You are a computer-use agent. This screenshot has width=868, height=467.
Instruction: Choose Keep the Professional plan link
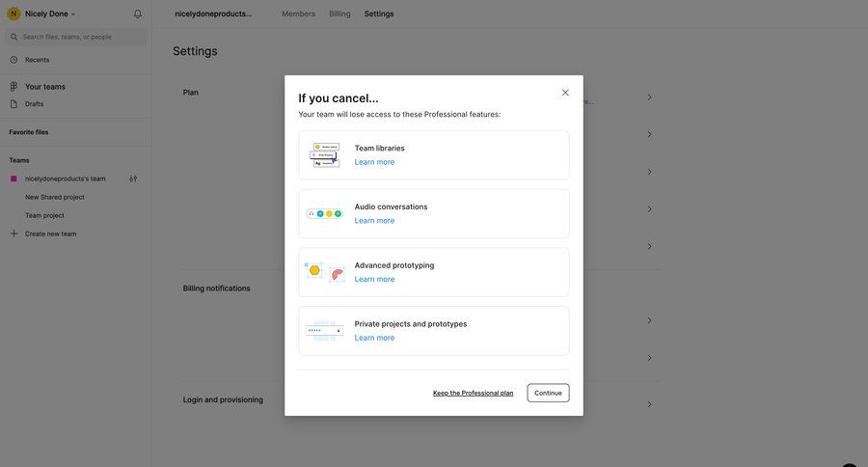click(473, 393)
